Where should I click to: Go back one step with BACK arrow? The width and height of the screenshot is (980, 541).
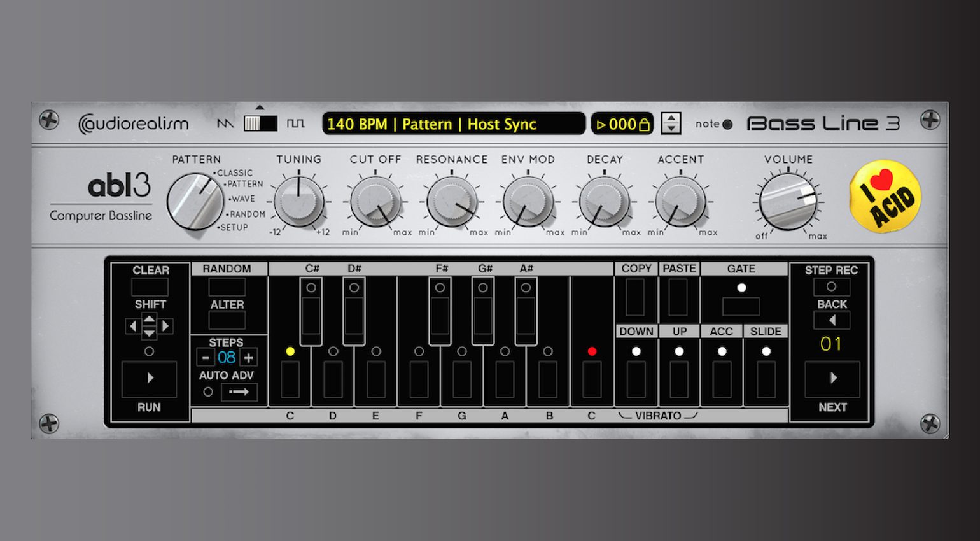[832, 320]
